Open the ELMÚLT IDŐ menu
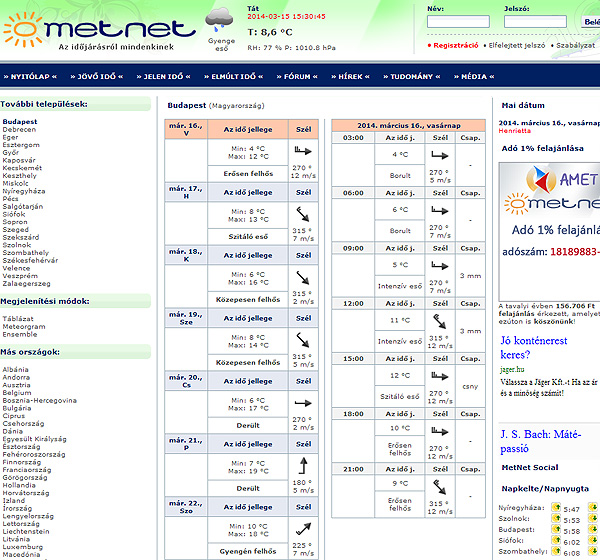Screen dimensions: 600x560 (233, 77)
